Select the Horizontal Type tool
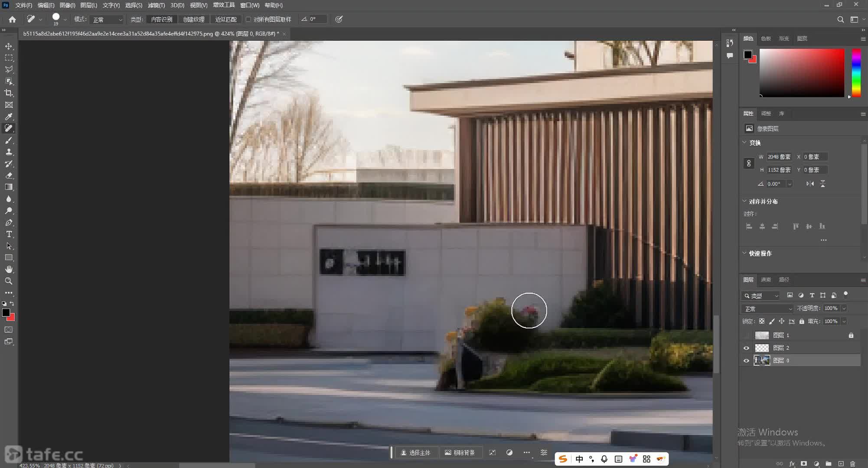This screenshot has width=868, height=468. (x=9, y=234)
